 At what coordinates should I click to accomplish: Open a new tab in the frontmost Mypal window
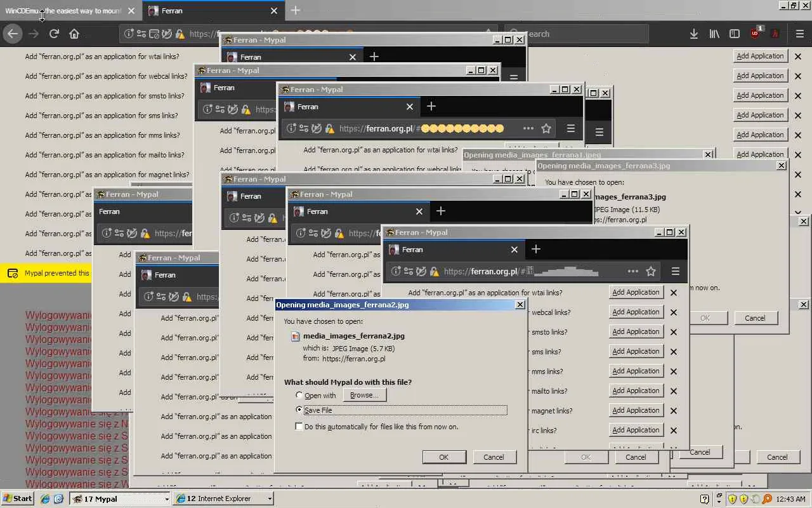535,249
